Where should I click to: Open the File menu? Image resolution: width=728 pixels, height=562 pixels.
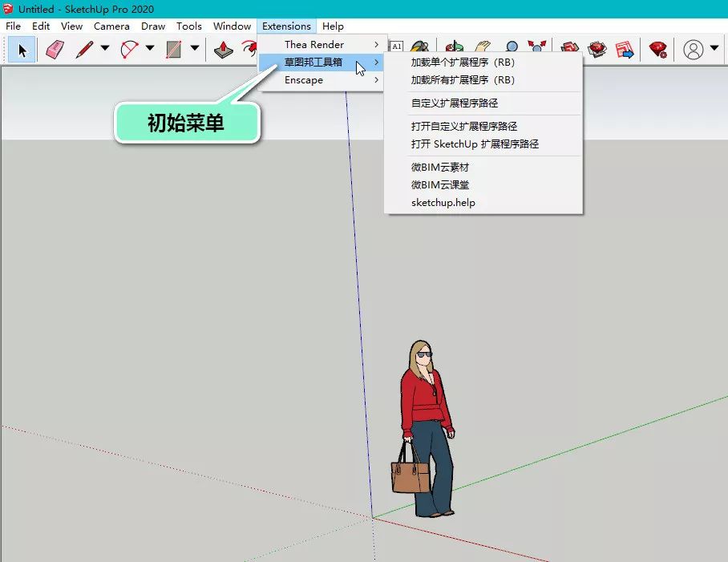(13, 26)
